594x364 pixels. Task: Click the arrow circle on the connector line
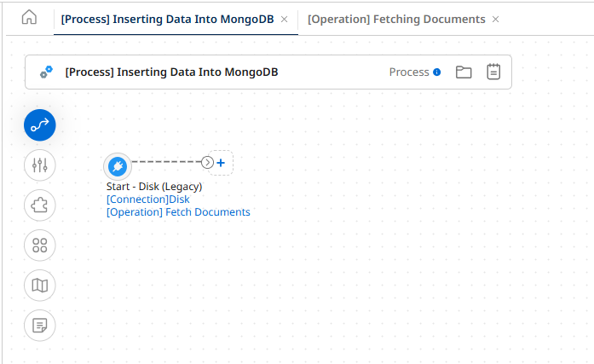coord(207,162)
